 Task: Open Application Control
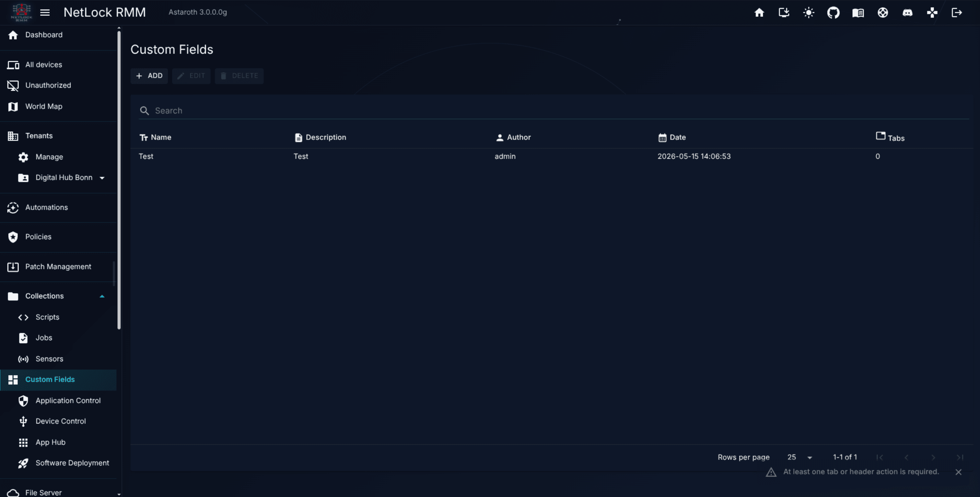click(x=58, y=400)
